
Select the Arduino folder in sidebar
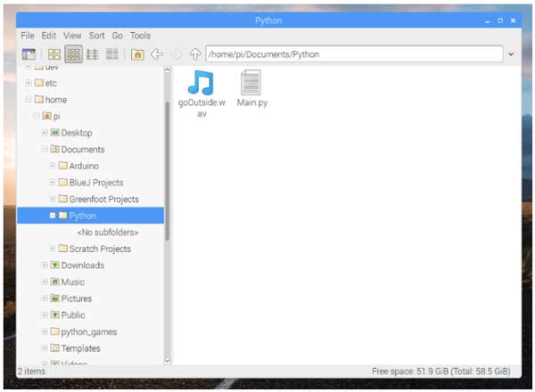pos(83,166)
